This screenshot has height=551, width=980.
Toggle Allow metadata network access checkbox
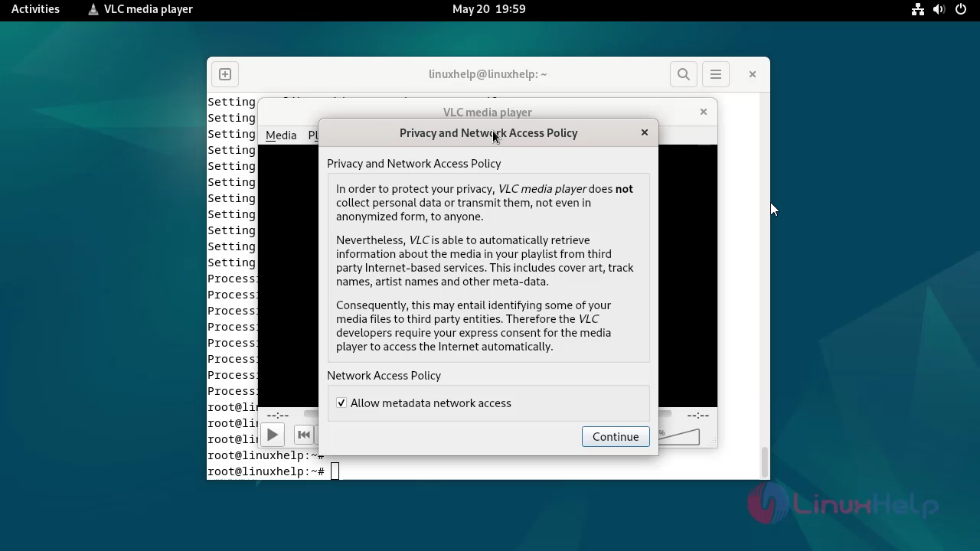(x=341, y=403)
